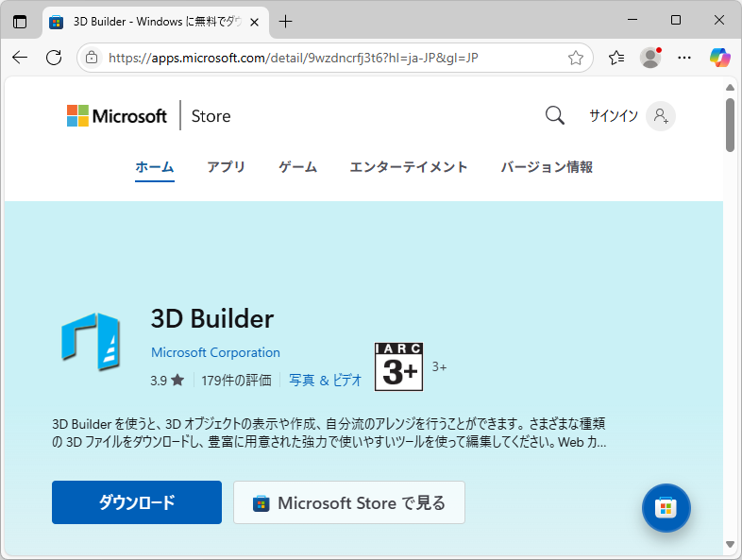
Task: Click the サインイン link
Action: pos(614,115)
